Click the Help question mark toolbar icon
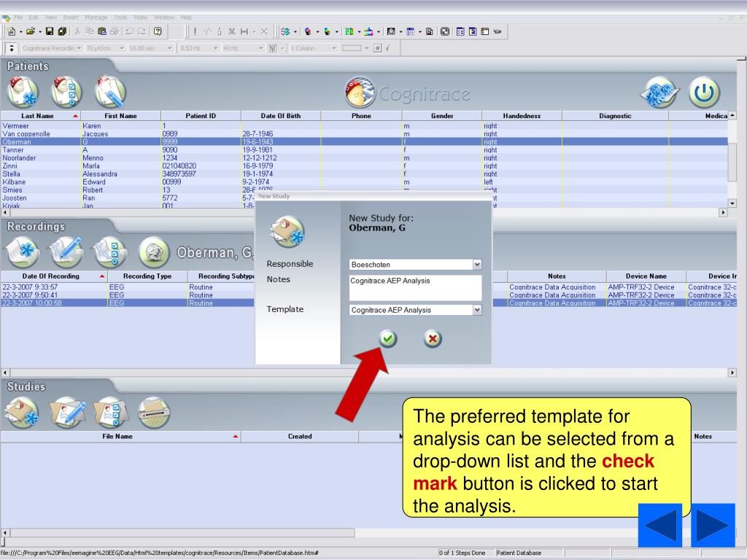The height and width of the screenshot is (560, 747). 158,31
